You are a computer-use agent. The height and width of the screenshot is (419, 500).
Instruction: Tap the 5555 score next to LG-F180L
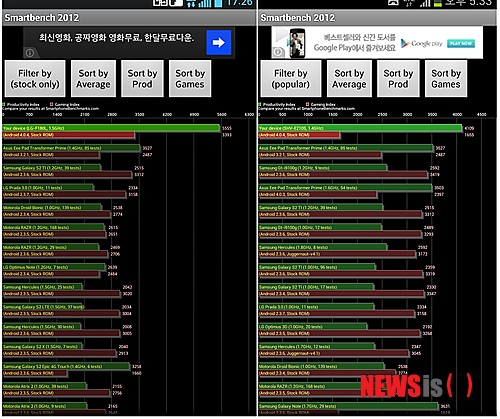tap(227, 128)
